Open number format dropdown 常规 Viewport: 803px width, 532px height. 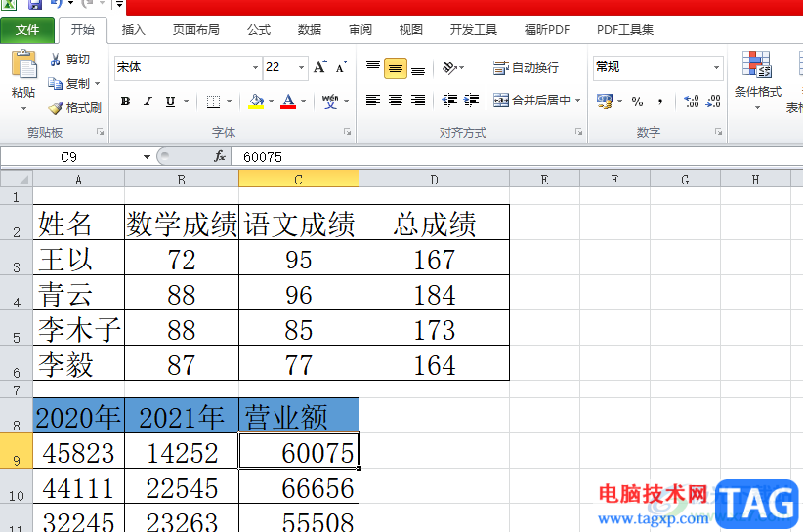point(716,67)
